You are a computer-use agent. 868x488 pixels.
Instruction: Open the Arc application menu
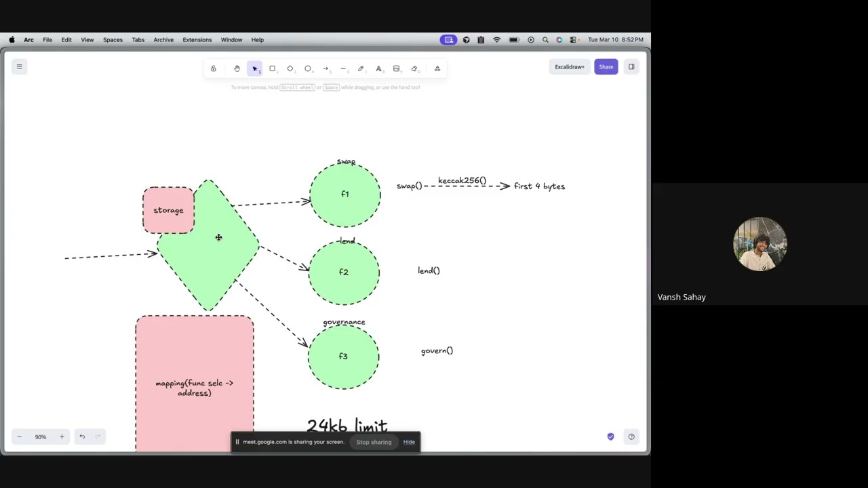28,40
